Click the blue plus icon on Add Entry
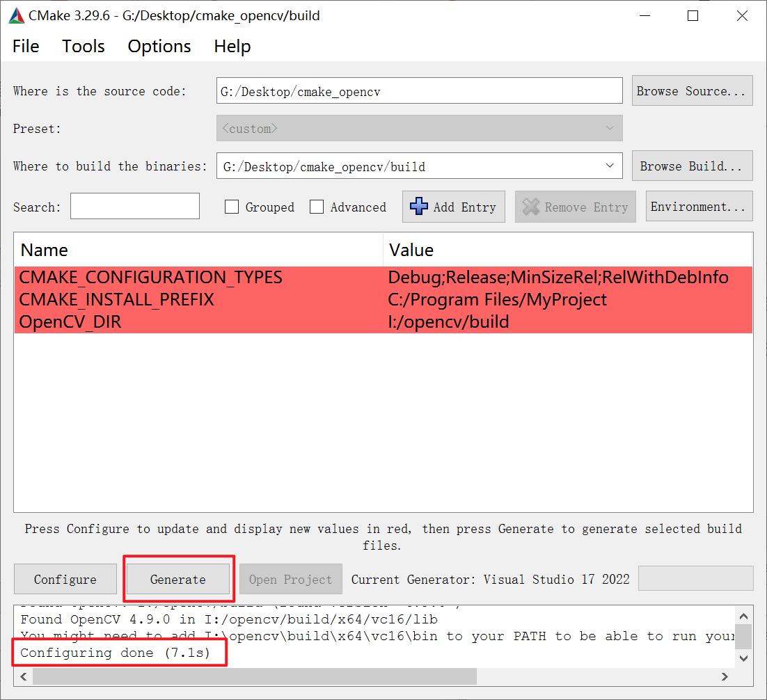The image size is (767, 700). 419,207
